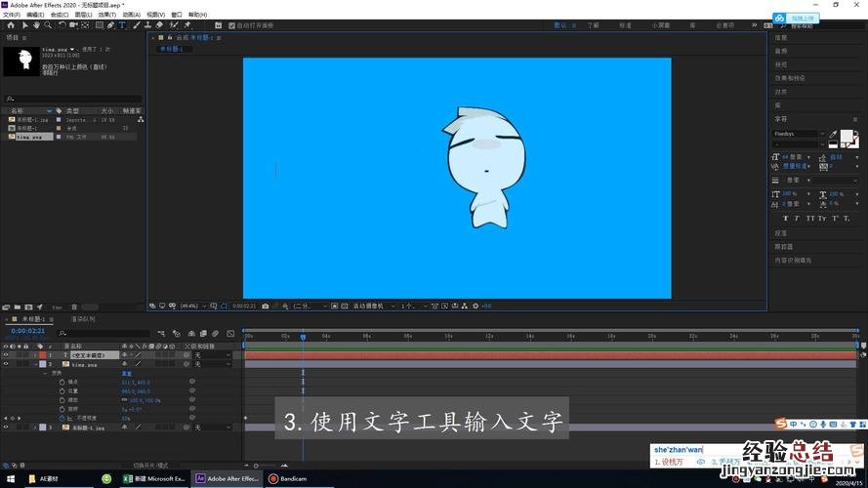868x488 pixels.
Task: Select the Hand tool in the toolbar
Action: (36, 25)
